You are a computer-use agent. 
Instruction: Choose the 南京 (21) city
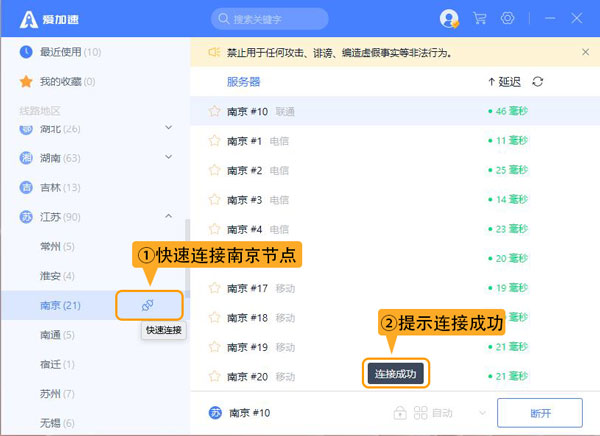(60, 305)
